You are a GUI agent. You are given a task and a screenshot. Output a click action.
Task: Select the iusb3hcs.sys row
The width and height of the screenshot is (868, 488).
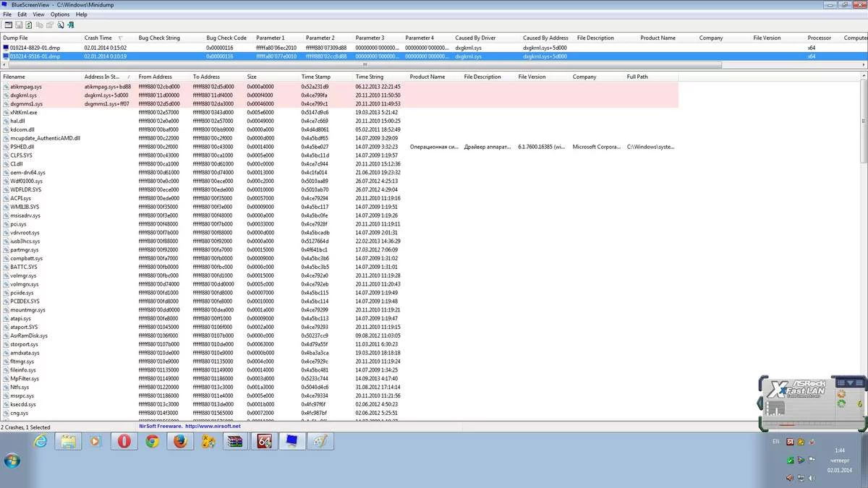[339, 241]
